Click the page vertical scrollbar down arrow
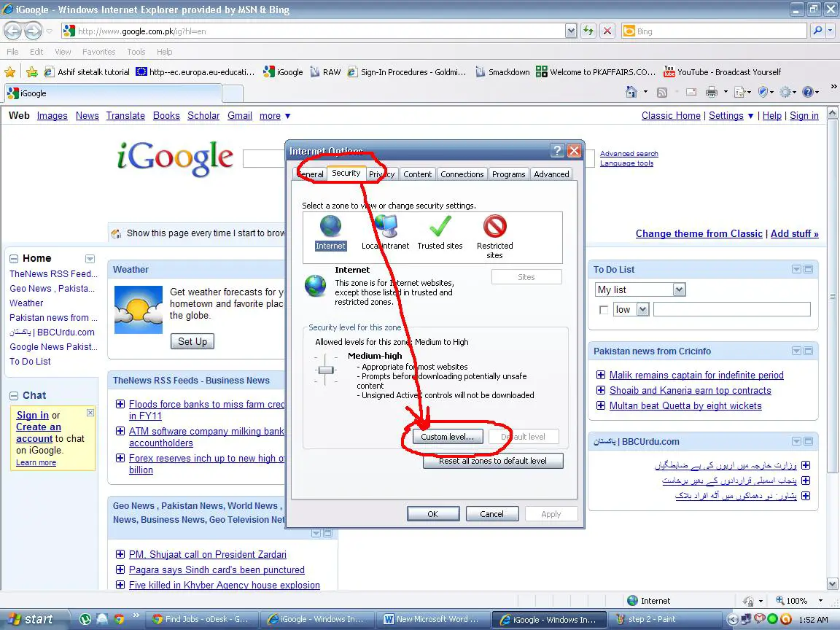Image resolution: width=840 pixels, height=630 pixels. pyautogui.click(x=833, y=584)
